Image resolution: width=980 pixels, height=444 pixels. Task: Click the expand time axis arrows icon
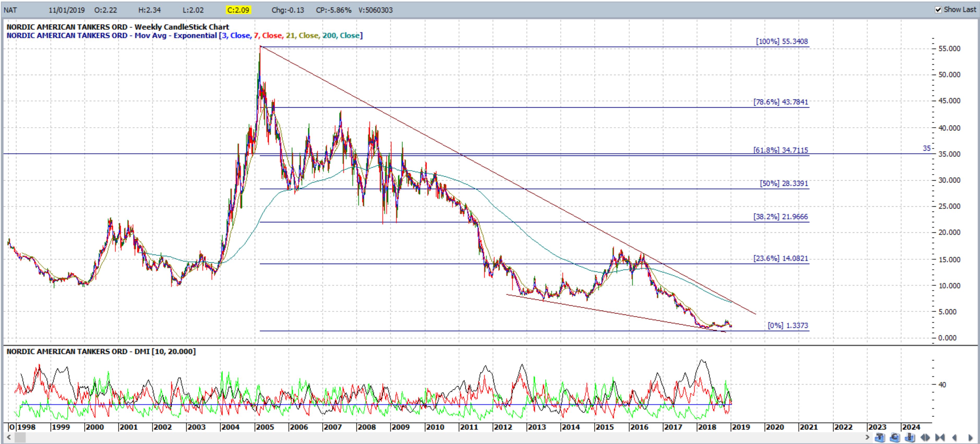[925, 438]
